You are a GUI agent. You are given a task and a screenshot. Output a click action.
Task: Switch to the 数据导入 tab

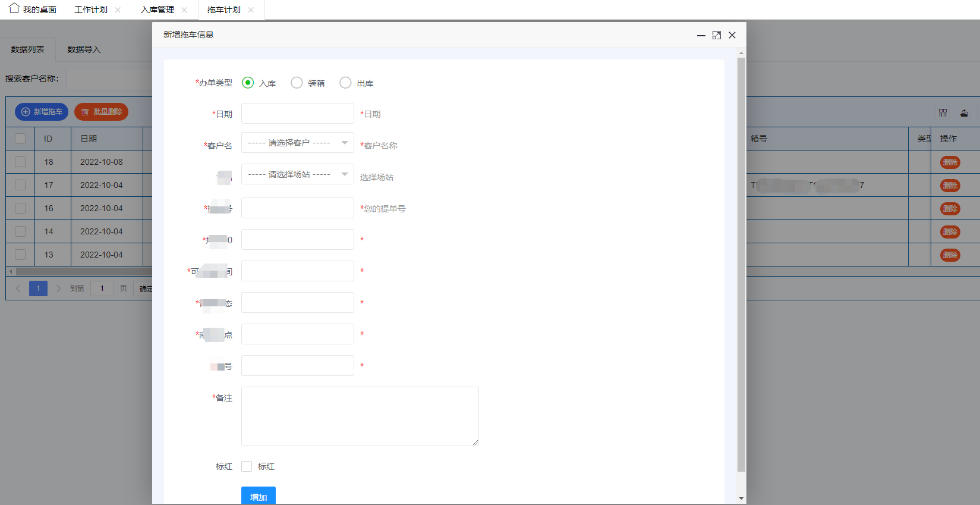[x=84, y=49]
